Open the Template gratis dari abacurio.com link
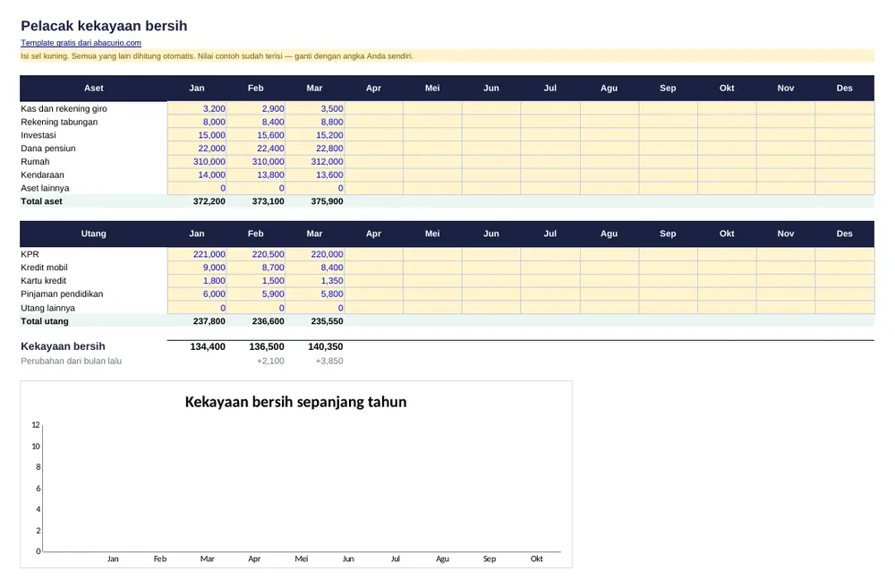 coord(81,43)
